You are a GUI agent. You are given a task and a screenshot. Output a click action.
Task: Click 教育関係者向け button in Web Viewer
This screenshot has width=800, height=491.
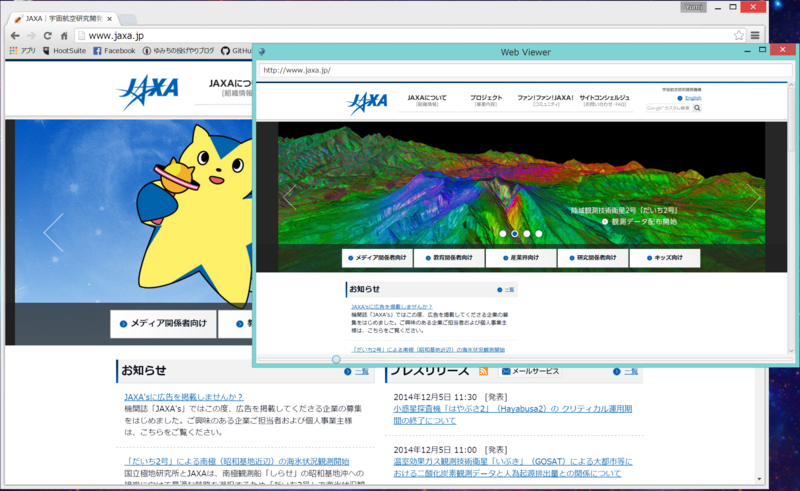click(449, 258)
